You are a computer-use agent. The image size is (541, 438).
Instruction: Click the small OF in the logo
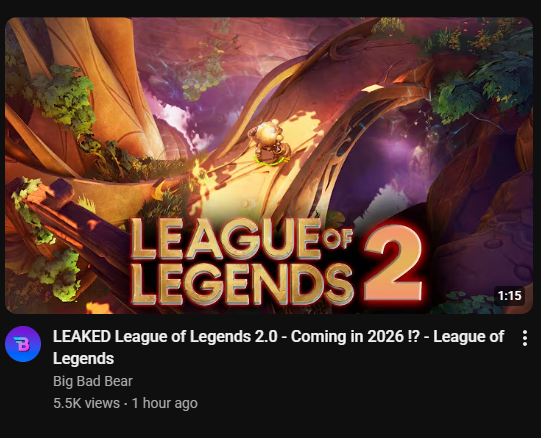[x=337, y=238]
